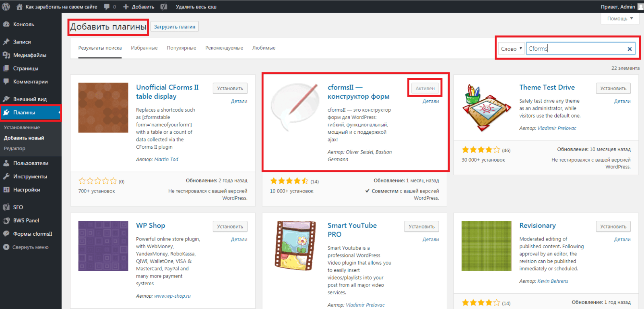
Task: Open Редактор plugin editor submenu item
Action: 14,148
